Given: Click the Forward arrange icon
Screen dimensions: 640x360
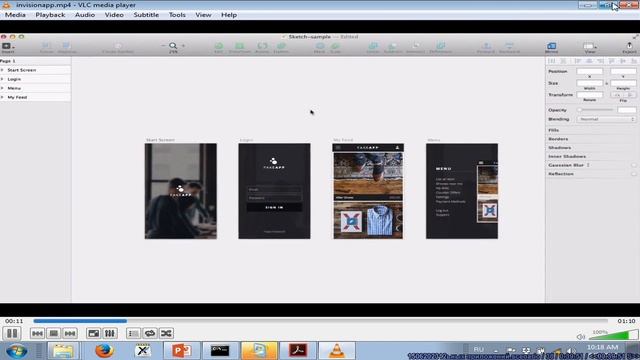Looking at the screenshot, I should point(486,46).
